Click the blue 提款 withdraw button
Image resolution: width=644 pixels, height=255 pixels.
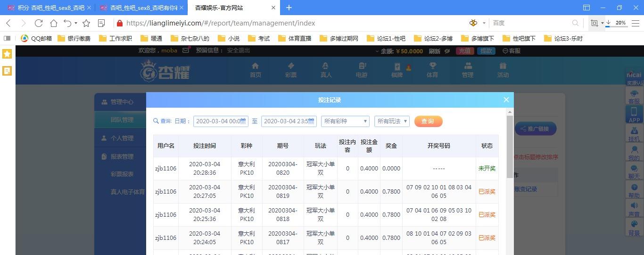(486, 51)
